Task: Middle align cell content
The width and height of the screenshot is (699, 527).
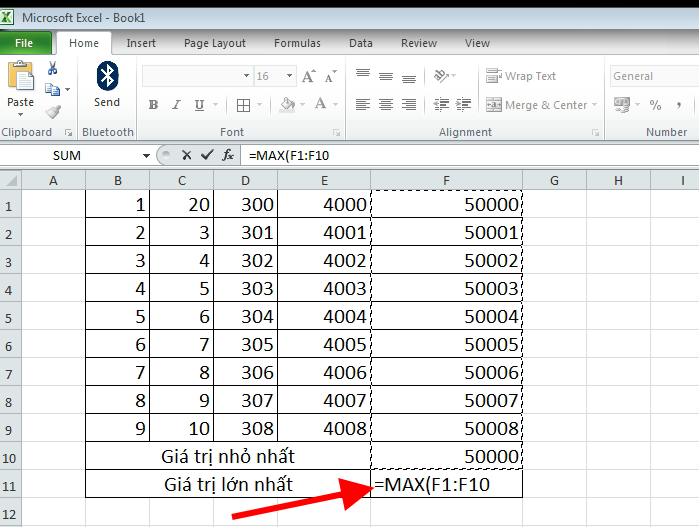Action: click(386, 76)
